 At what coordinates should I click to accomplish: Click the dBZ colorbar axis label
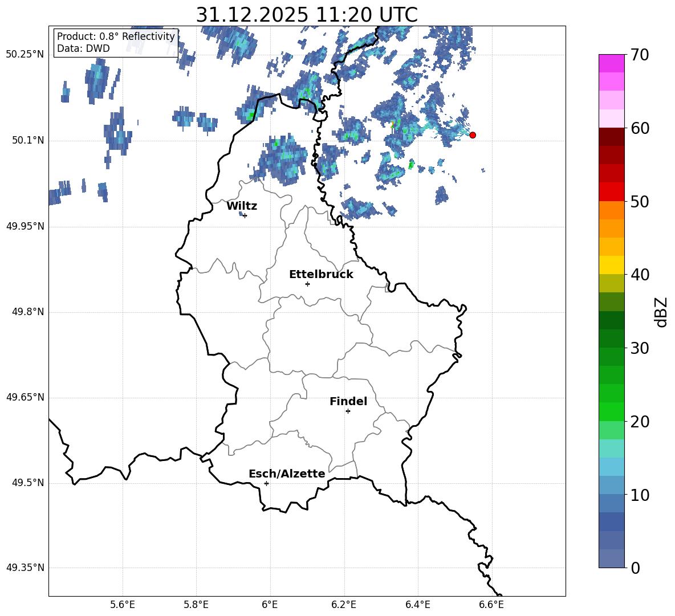coord(661,312)
